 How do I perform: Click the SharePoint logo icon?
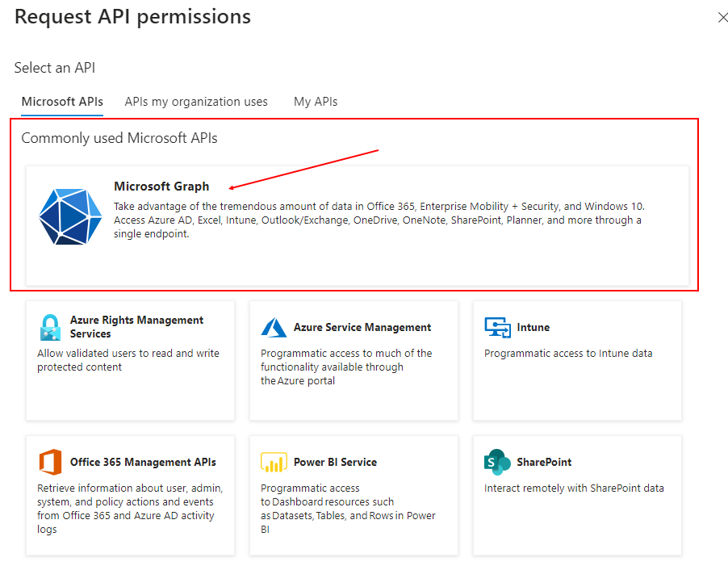497,462
